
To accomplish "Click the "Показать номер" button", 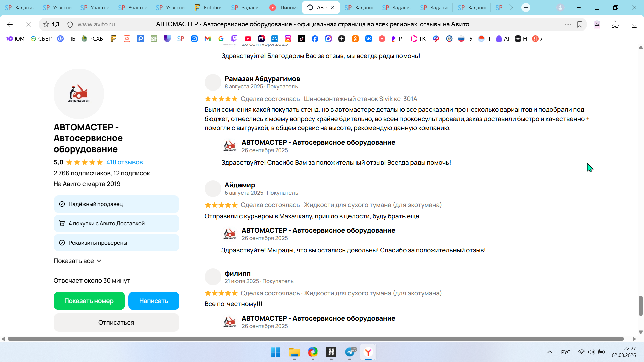I will [x=89, y=301].
